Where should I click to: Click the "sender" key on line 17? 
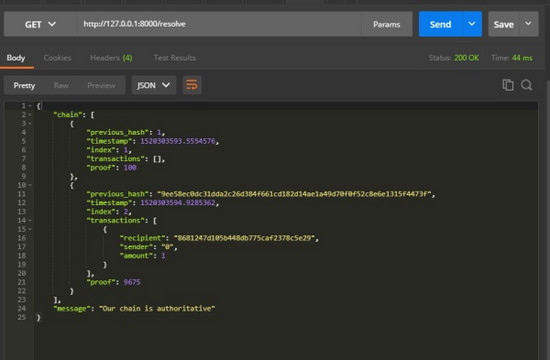click(x=136, y=247)
